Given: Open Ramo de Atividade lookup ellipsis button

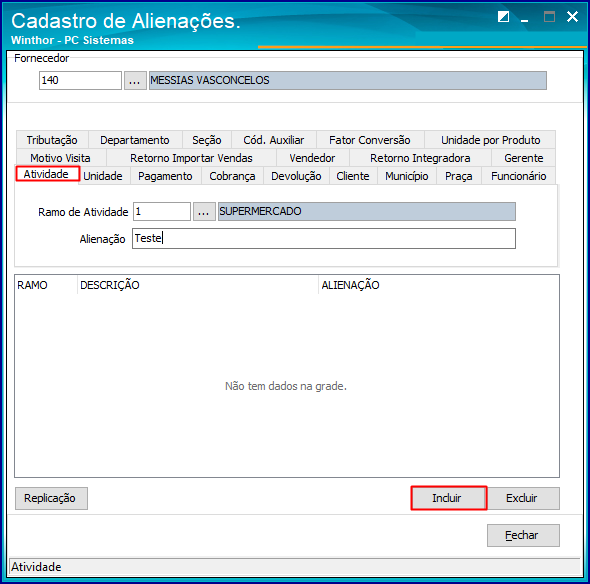Looking at the screenshot, I should (x=204, y=211).
